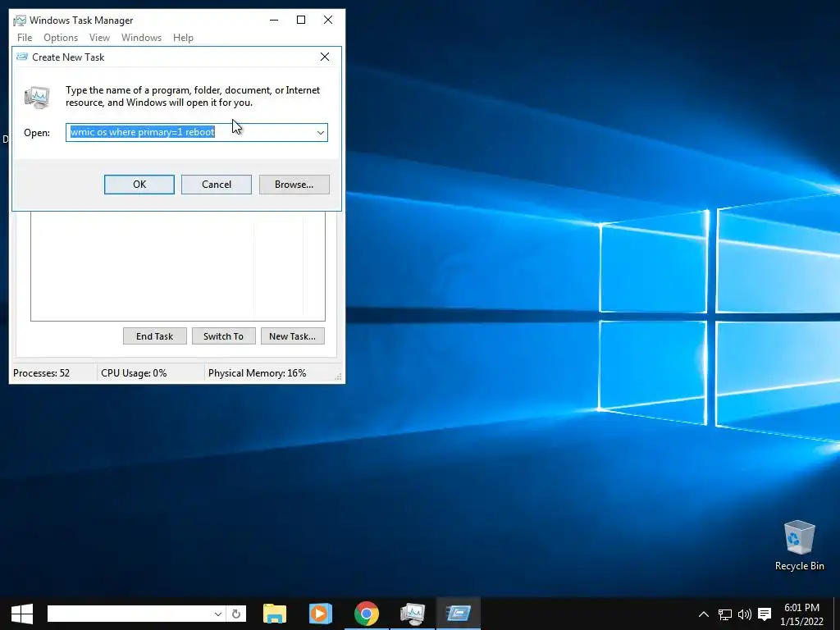
Task: Open the media player taskbar icon
Action: 321,614
